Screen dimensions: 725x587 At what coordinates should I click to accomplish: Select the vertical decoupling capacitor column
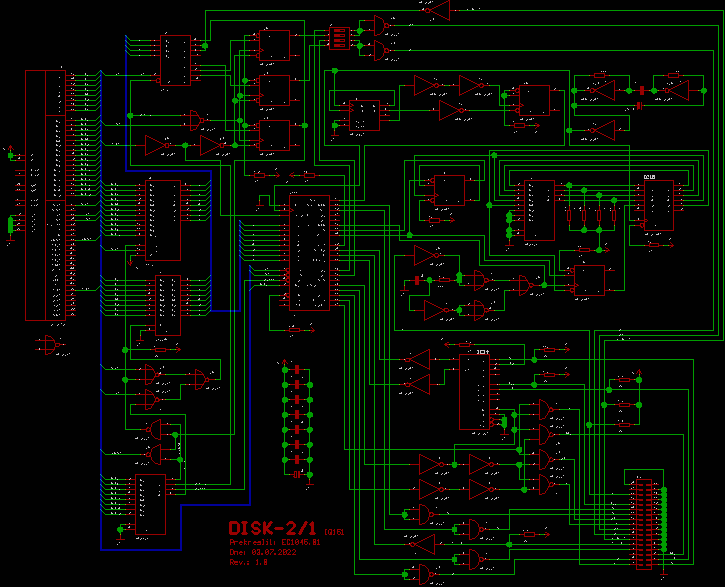[297, 418]
